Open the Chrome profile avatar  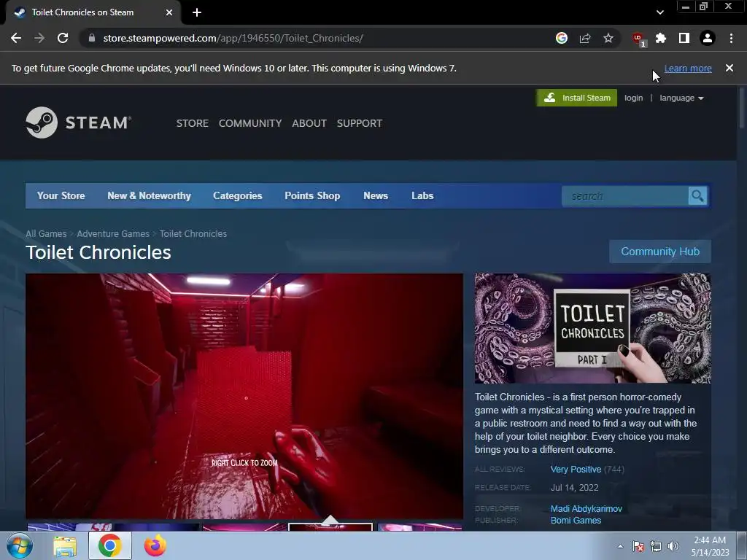click(708, 38)
